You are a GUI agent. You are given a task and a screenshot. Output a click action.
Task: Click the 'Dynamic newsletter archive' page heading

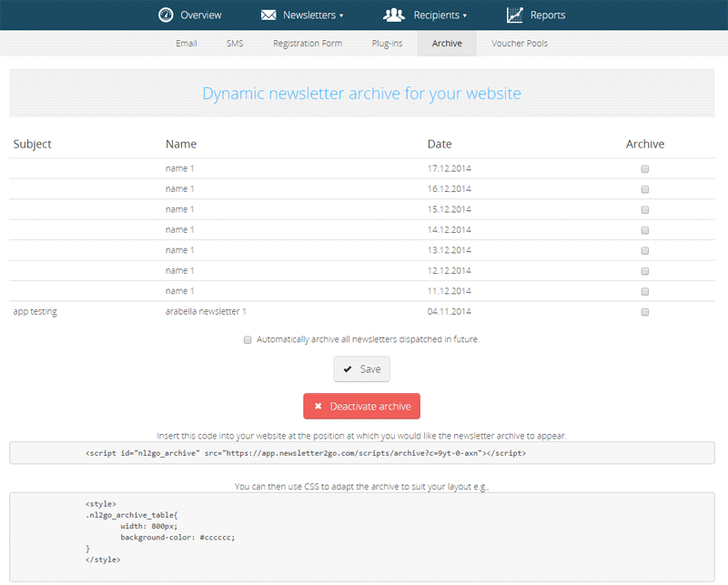pos(361,94)
